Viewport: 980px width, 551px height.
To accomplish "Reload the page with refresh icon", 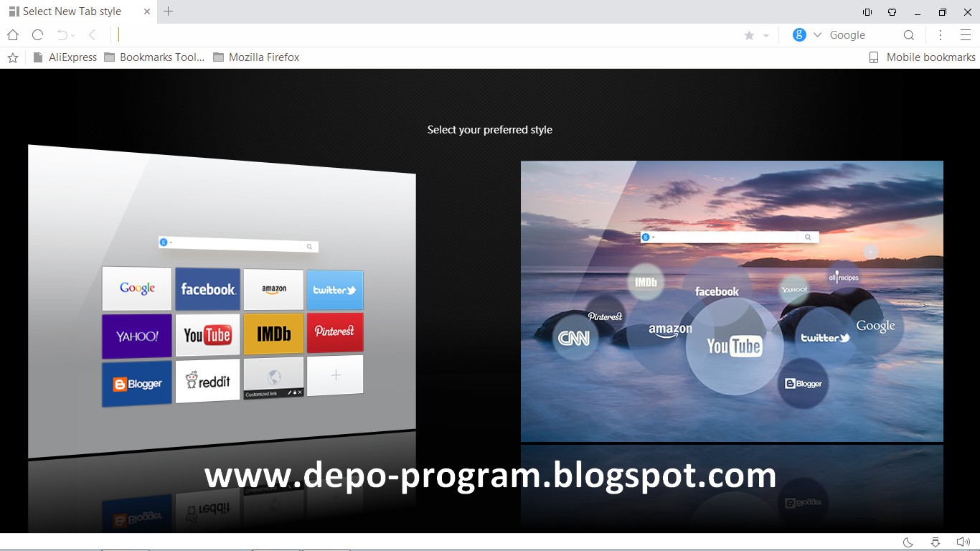I will [38, 35].
